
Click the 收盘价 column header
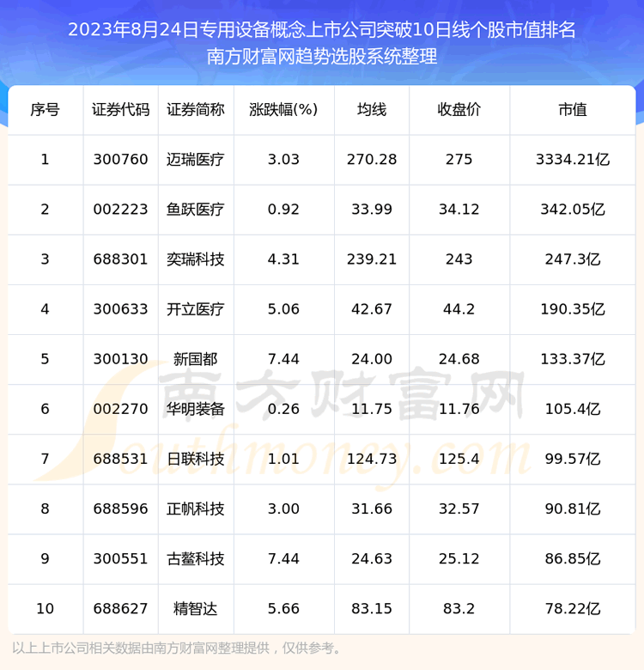pos(459,110)
